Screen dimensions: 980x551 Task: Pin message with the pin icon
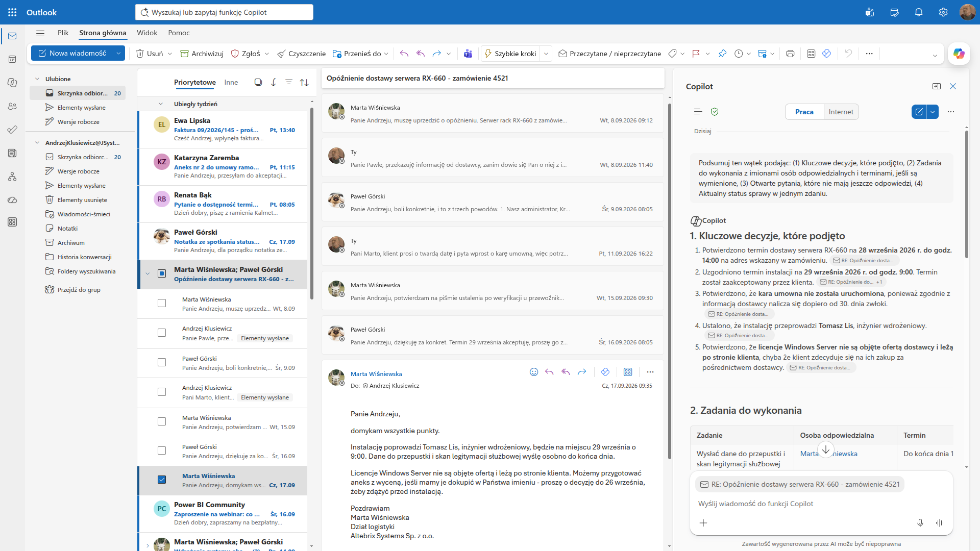pos(722,54)
